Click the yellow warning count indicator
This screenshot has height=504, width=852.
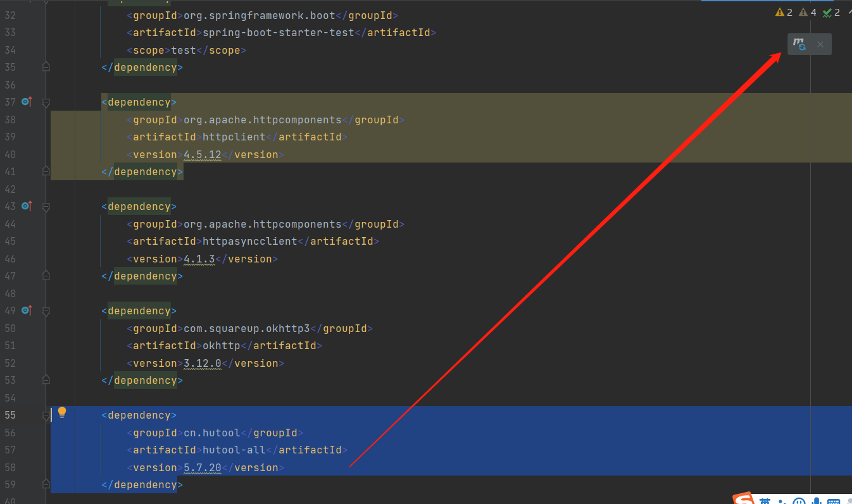point(784,12)
